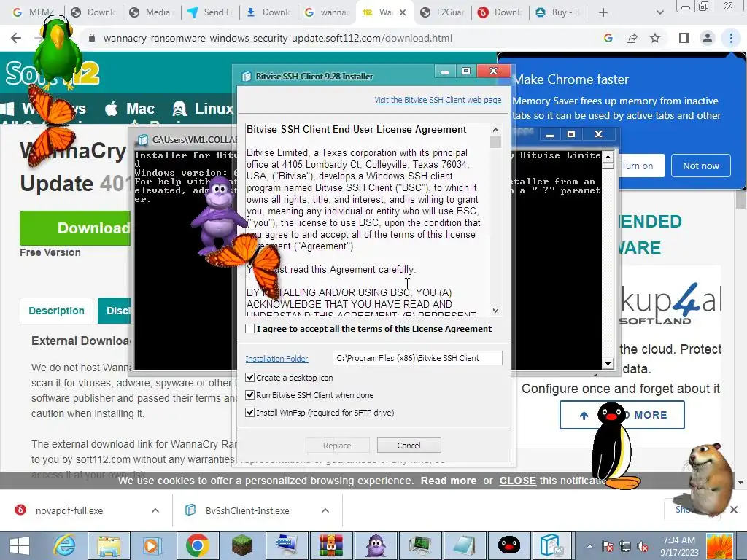Expand novapdf-full.exe download options arrow
This screenshot has width=747, height=560.
(x=155, y=510)
